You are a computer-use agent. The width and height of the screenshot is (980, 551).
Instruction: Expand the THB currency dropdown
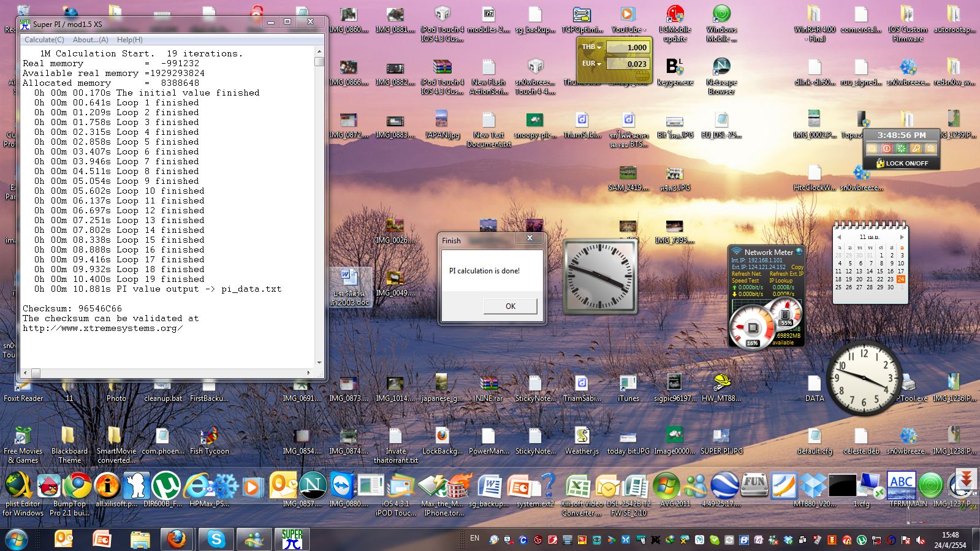point(591,47)
